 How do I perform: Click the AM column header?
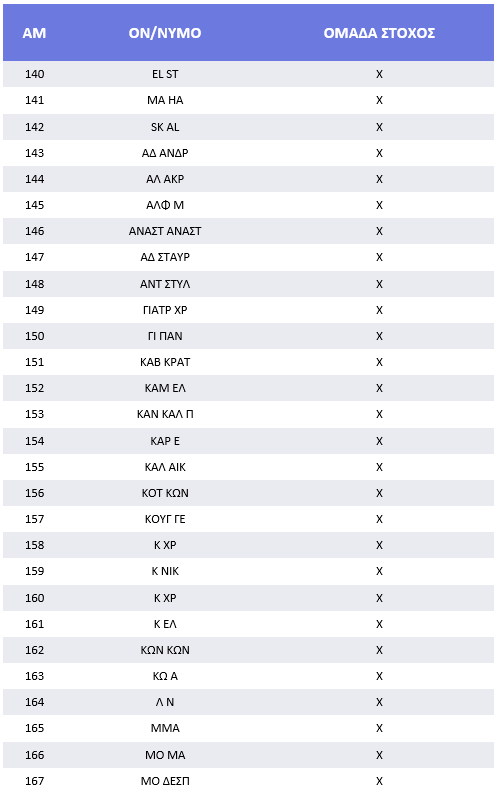[x=34, y=33]
